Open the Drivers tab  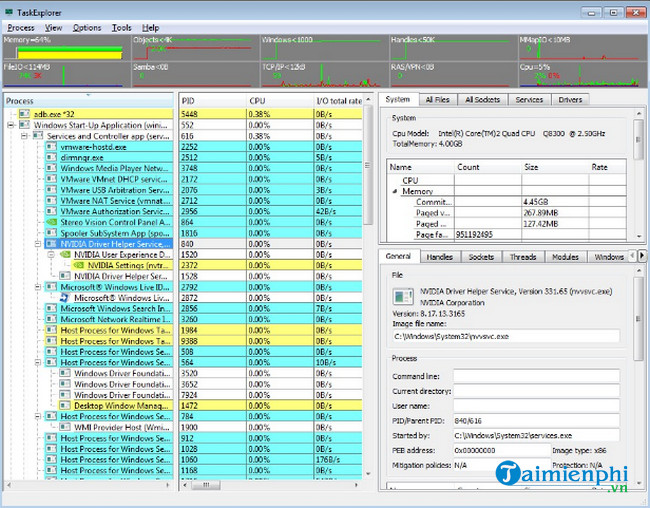pyautogui.click(x=569, y=100)
